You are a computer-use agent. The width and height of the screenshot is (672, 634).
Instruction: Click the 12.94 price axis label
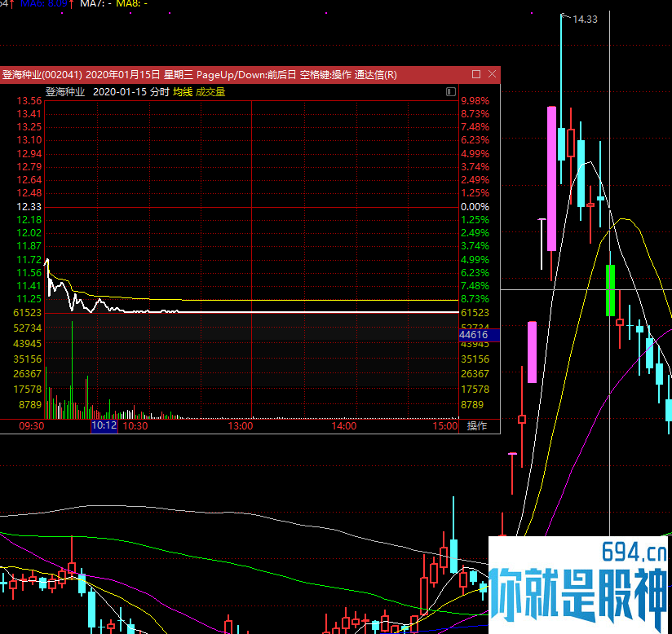[x=29, y=154]
